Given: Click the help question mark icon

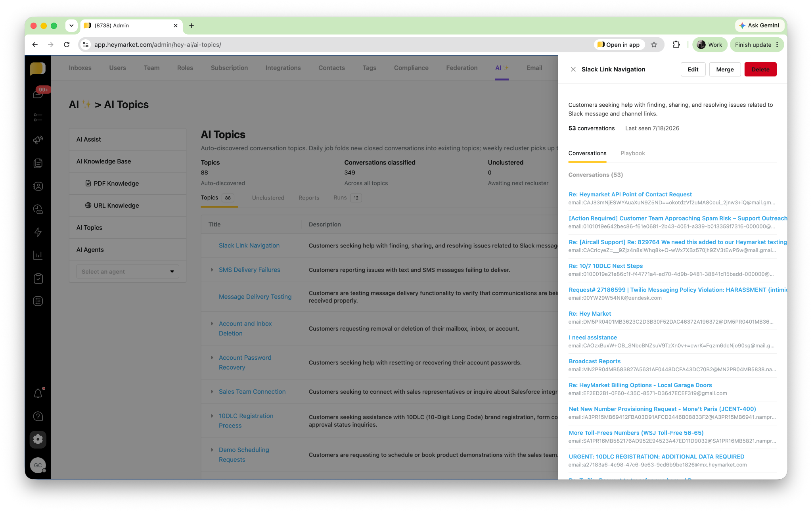Looking at the screenshot, I should pyautogui.click(x=38, y=416).
